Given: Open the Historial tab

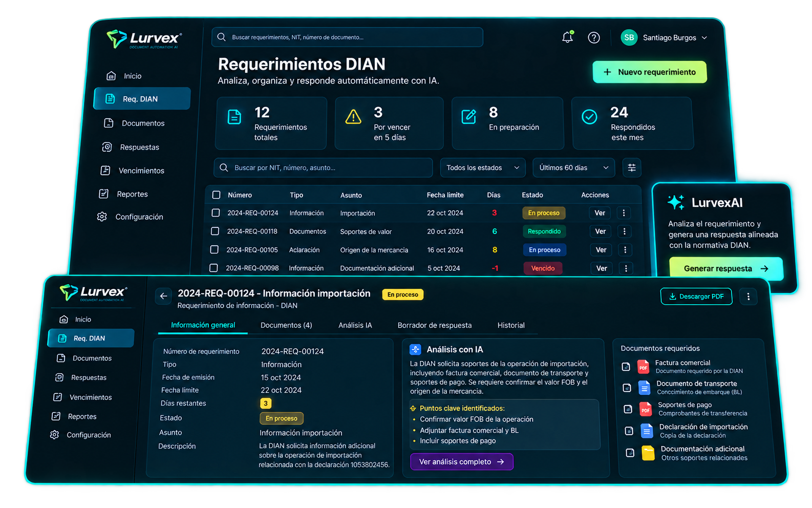Looking at the screenshot, I should pos(511,325).
